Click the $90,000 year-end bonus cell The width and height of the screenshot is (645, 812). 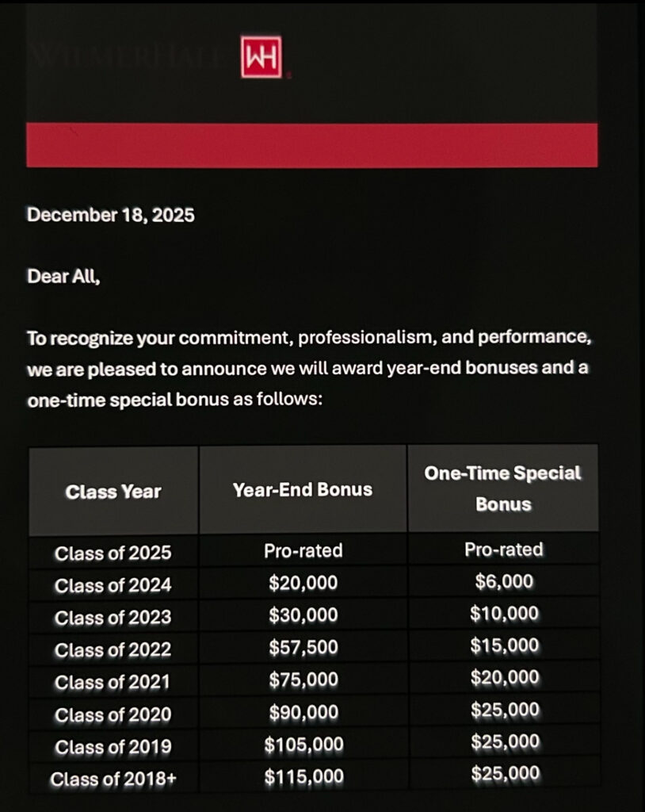tap(303, 712)
